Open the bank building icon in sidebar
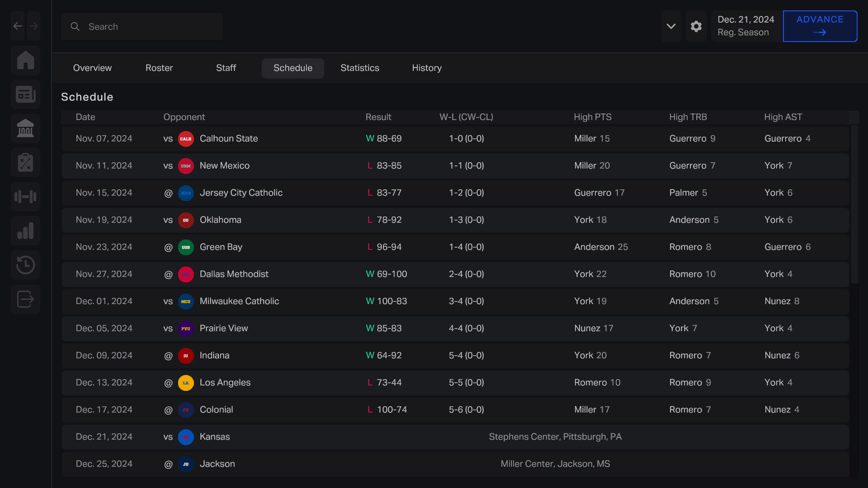This screenshot has width=868, height=488. 26,128
